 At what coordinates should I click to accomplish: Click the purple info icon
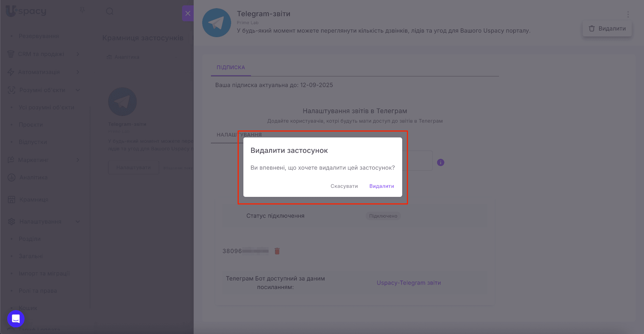[x=441, y=162]
